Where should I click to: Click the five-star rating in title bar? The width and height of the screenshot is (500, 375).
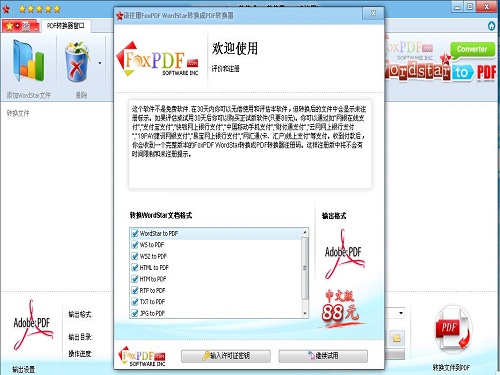pyautogui.click(x=39, y=9)
